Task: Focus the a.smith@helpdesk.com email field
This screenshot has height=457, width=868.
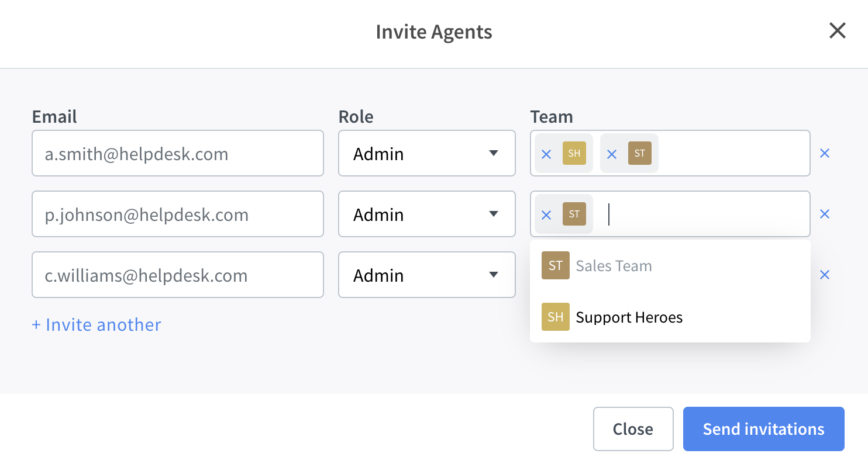Action: click(178, 153)
